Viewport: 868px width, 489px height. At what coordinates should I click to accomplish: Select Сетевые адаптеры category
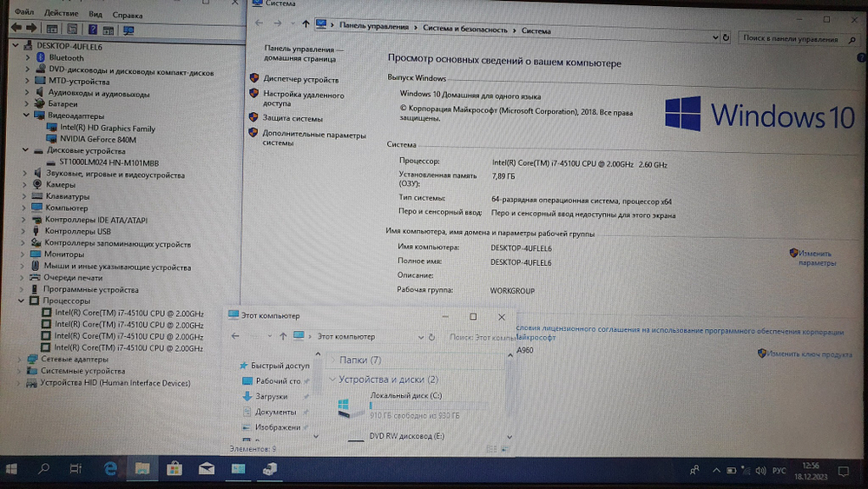(x=74, y=359)
